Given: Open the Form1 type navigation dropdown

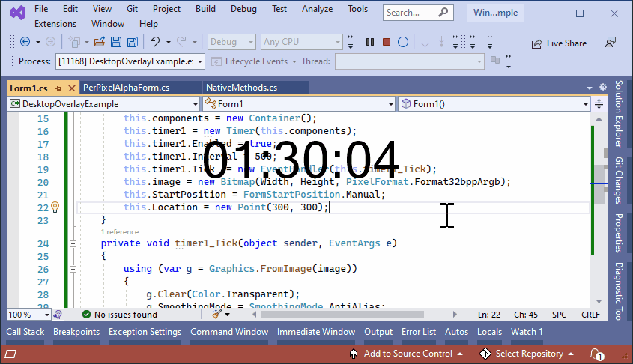Looking at the screenshot, I should click(298, 103).
